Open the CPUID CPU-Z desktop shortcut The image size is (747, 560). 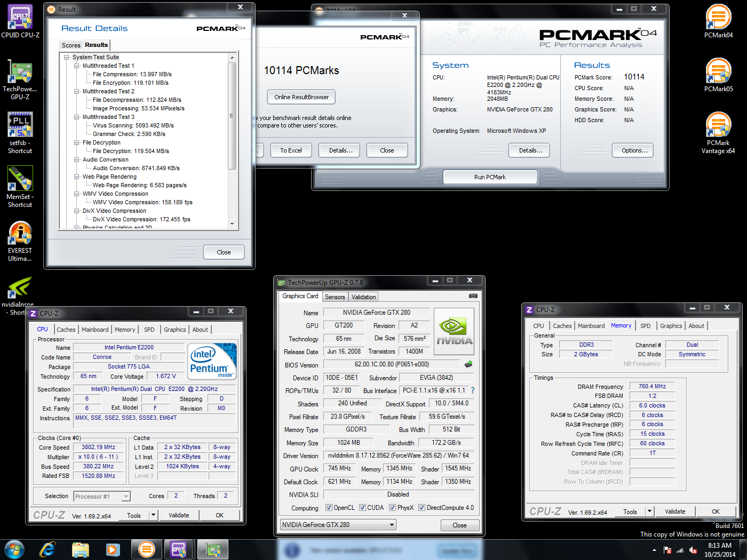(20, 21)
